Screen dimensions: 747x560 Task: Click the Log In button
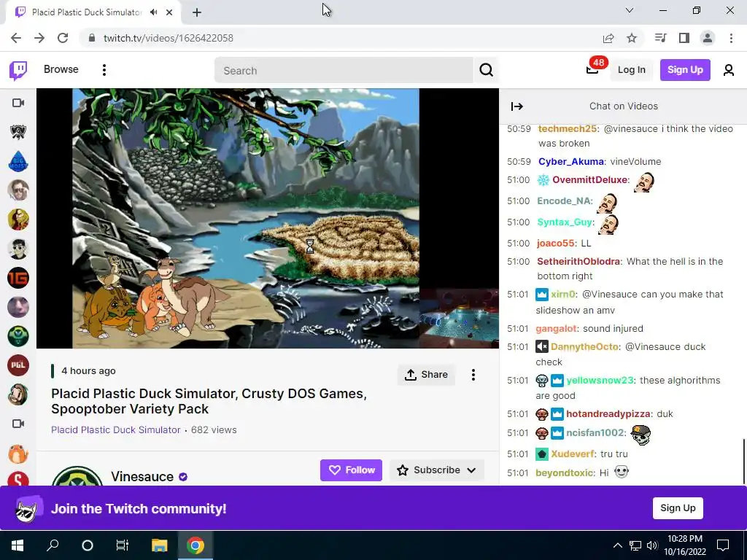(x=631, y=70)
